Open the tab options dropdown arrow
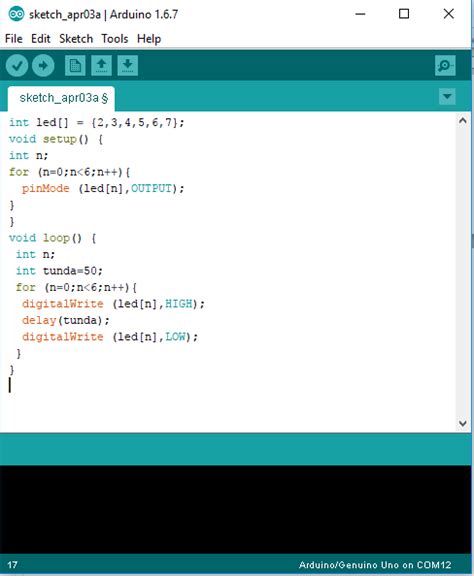This screenshot has height=576, width=474. click(x=447, y=97)
